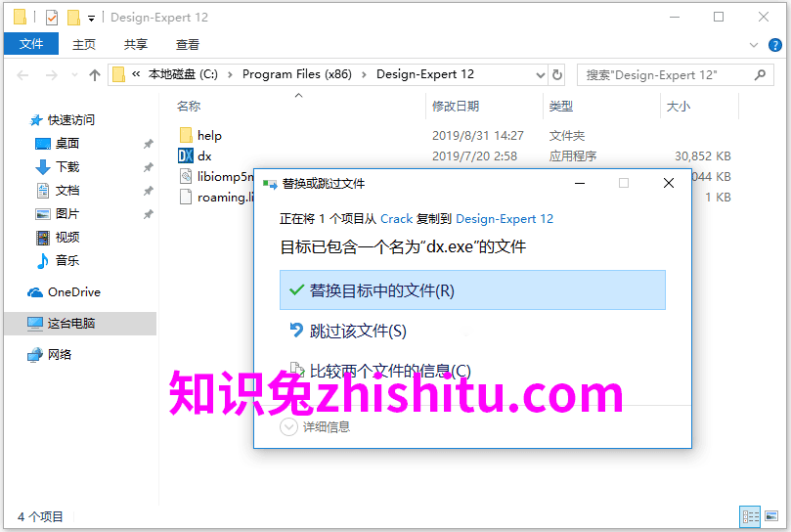Unpin 桌面 via its pin icon
Screen dimensions: 791x532
(148, 144)
